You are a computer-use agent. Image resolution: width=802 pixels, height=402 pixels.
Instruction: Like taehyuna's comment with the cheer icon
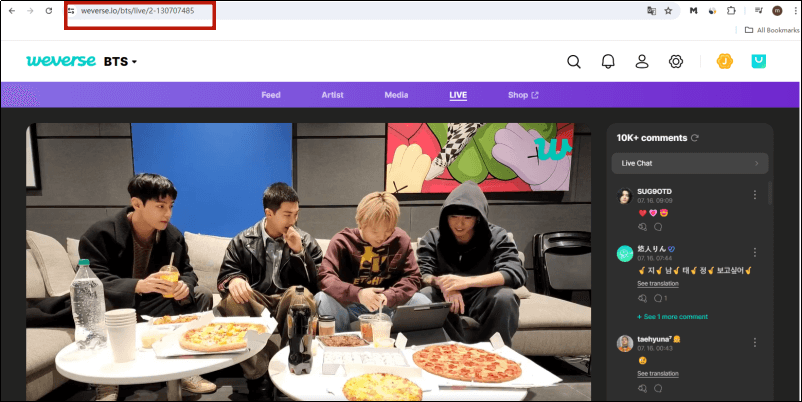pyautogui.click(x=642, y=388)
